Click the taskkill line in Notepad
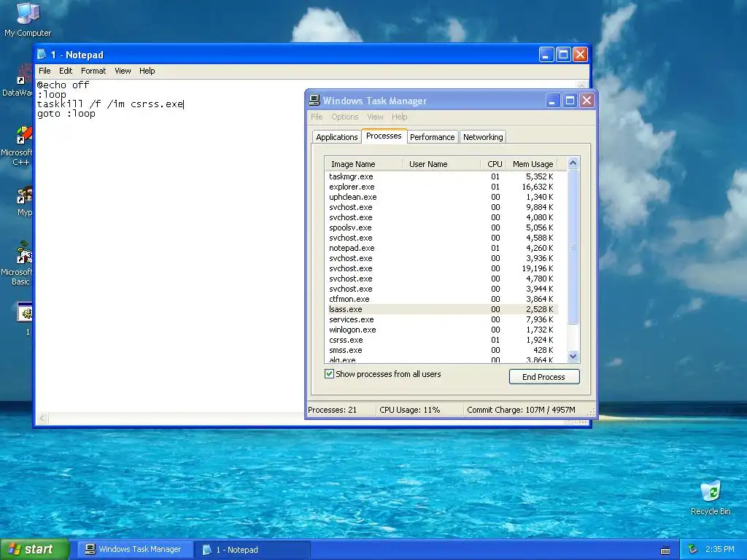The width and height of the screenshot is (747, 560). tap(110, 104)
